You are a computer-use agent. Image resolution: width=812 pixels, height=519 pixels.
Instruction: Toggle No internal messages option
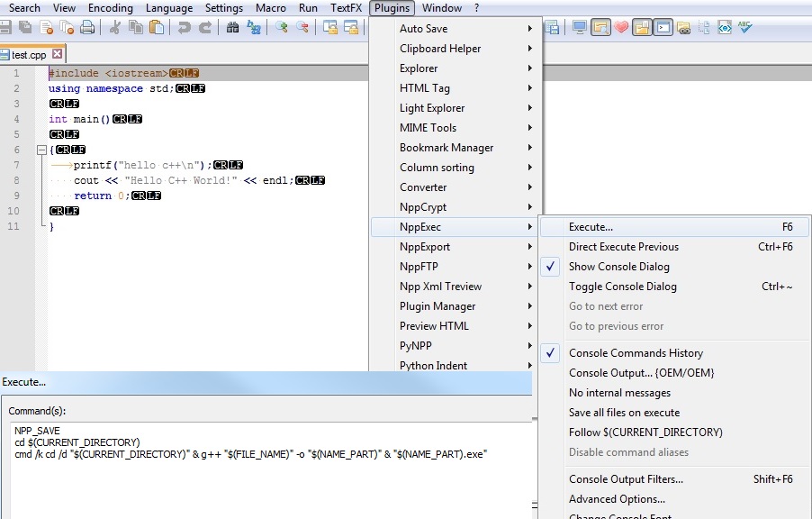[x=619, y=393]
